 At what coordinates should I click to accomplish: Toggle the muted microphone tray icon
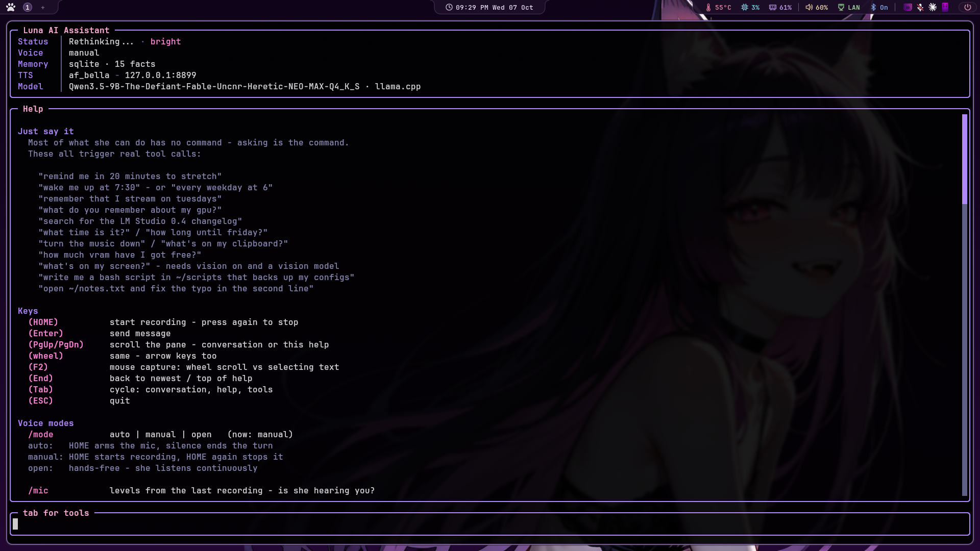pyautogui.click(x=920, y=7)
